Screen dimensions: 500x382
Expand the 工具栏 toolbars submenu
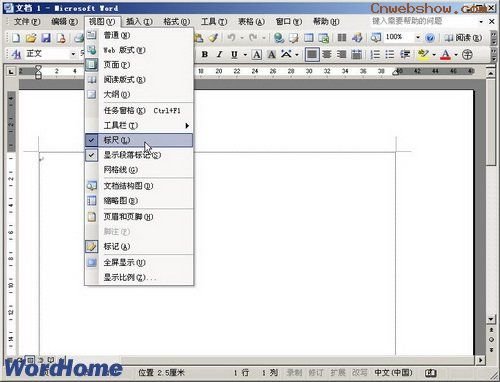pos(139,126)
